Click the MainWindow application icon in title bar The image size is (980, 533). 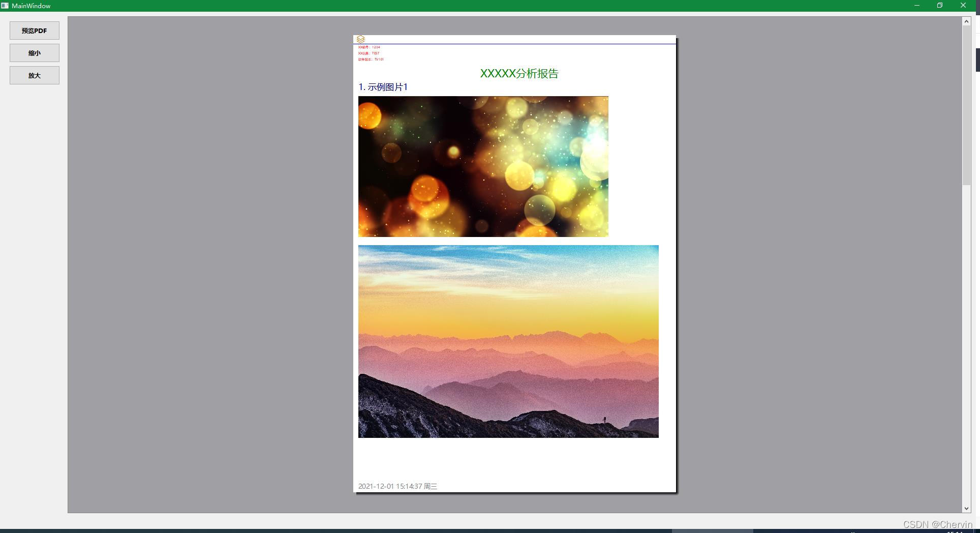6,5
